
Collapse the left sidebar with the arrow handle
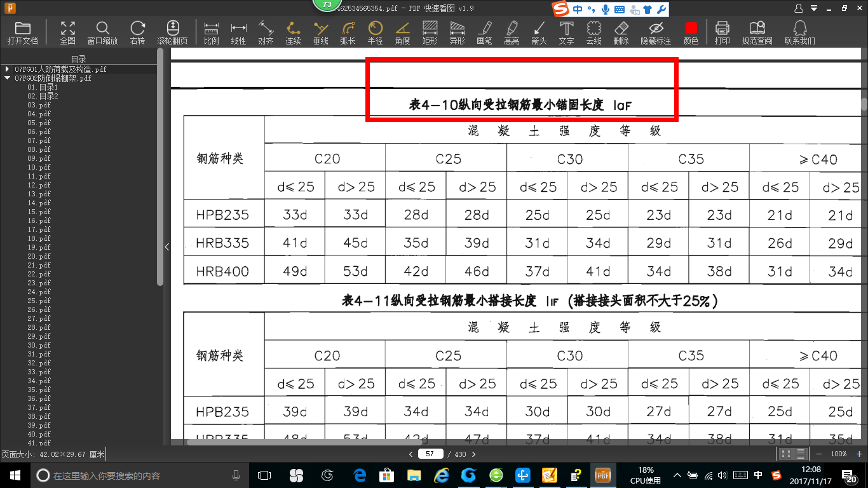166,246
